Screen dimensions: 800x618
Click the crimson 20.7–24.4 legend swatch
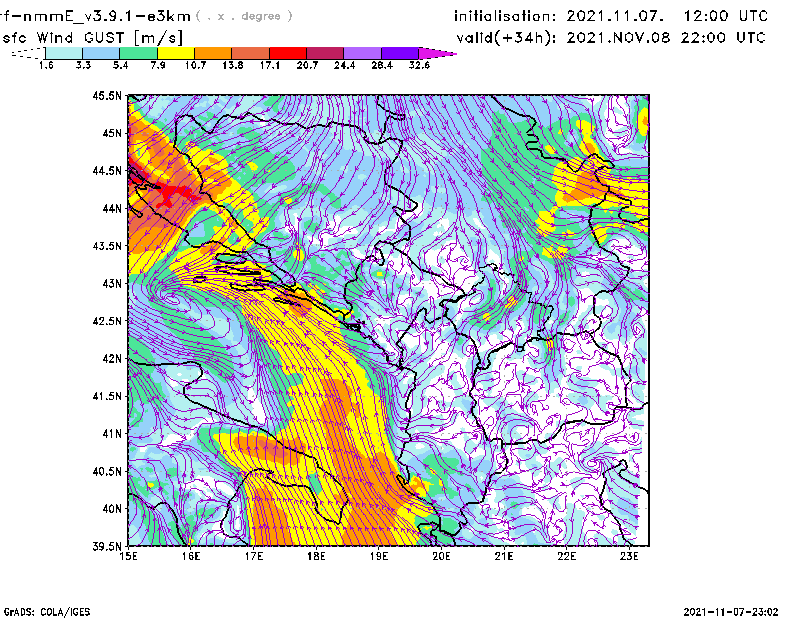point(325,53)
